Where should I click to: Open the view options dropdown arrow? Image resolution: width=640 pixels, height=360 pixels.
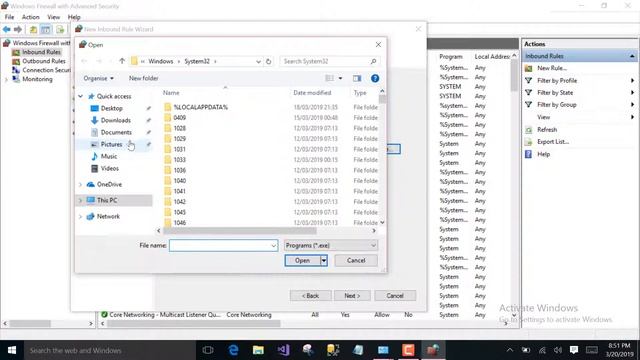pyautogui.click(x=340, y=78)
